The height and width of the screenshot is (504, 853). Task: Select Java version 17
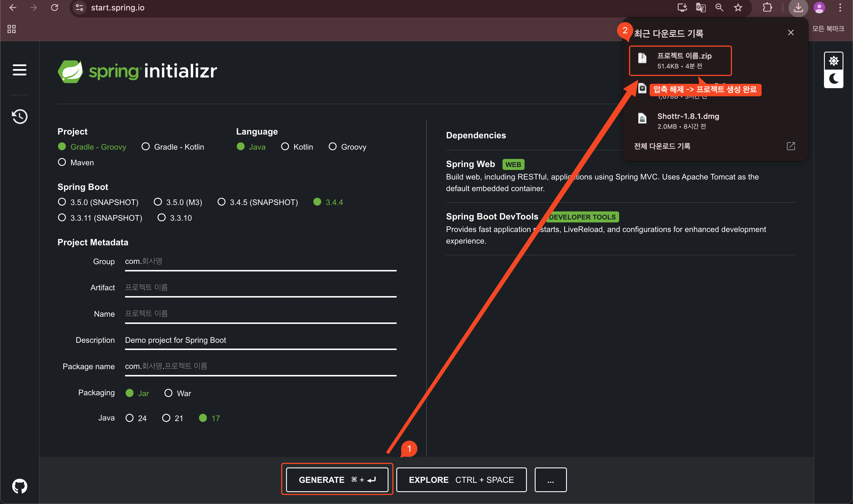pos(209,418)
